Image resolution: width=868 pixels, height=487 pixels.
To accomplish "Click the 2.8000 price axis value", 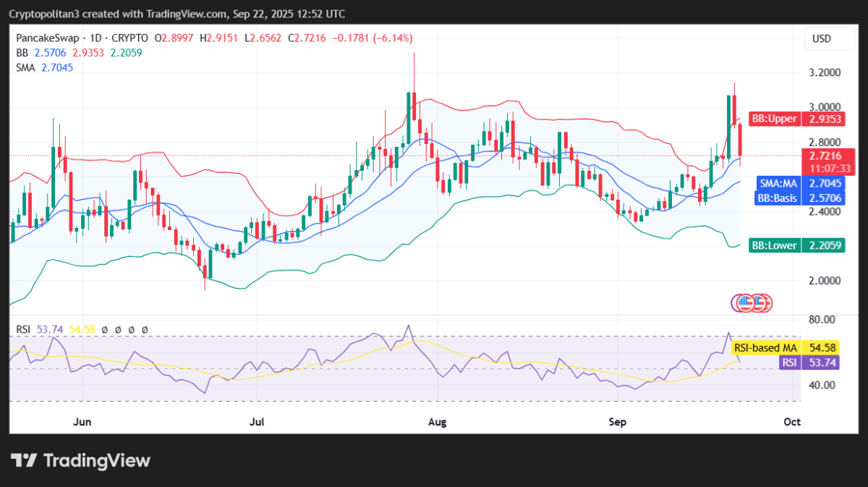I will (x=823, y=143).
